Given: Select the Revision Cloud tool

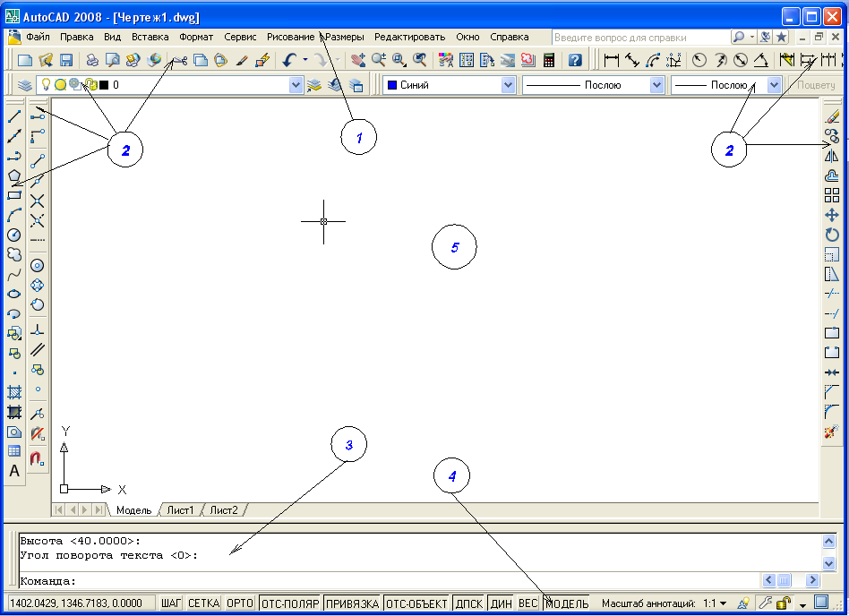Looking at the screenshot, I should click(x=14, y=254).
